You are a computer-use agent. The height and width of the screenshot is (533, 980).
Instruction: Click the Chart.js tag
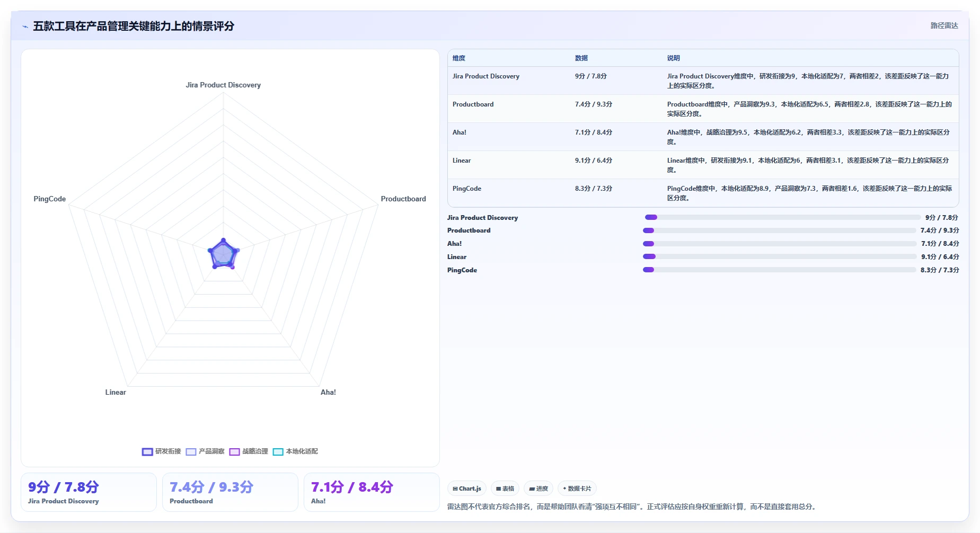[x=467, y=488]
